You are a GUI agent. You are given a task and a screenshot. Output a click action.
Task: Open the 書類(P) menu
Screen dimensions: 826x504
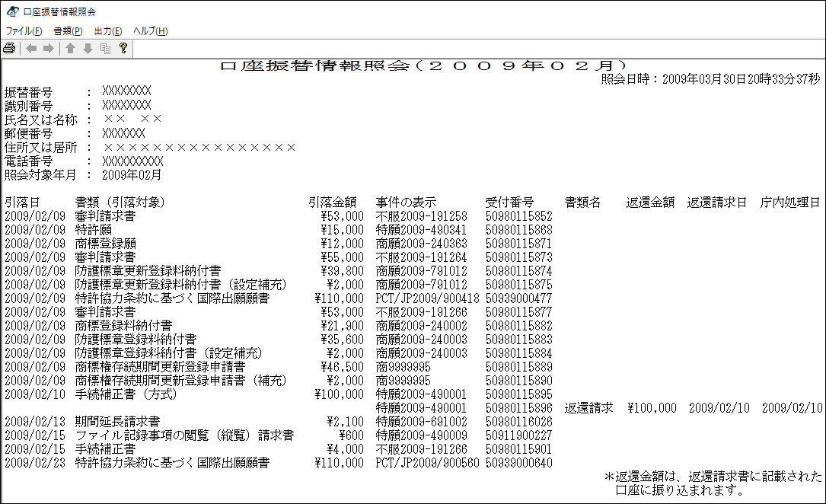coord(68,31)
